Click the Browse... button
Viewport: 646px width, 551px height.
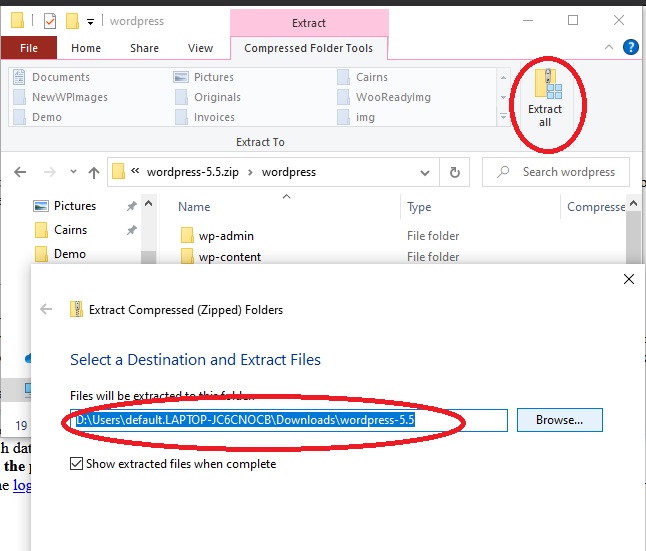click(x=559, y=420)
